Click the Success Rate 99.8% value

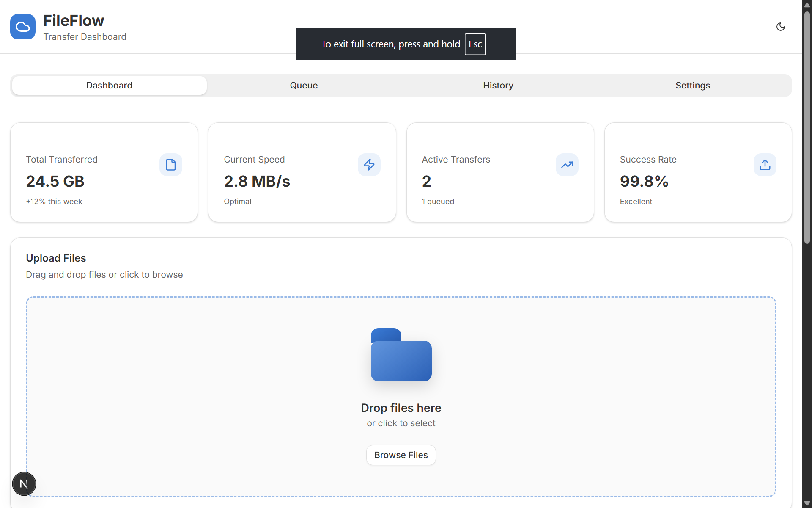click(x=644, y=182)
